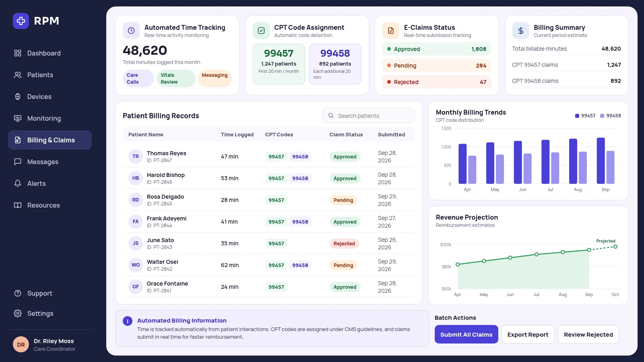Screen dimensions: 644x362
Task: Select the Patients people icon
Action: point(18,75)
